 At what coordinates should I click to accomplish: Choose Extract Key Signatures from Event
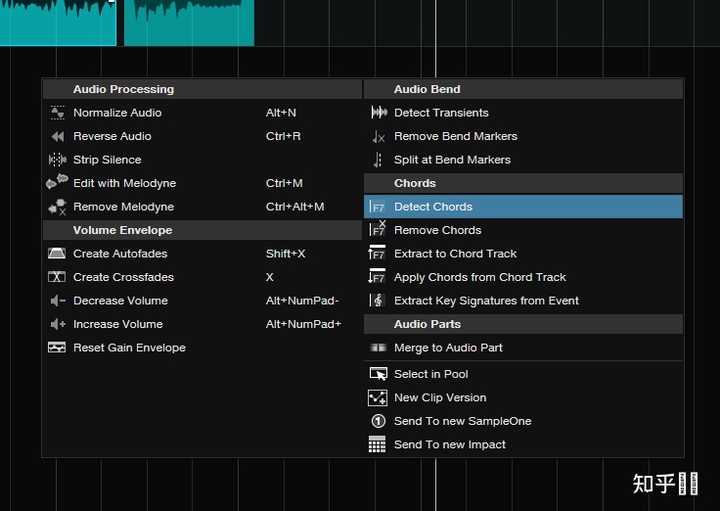click(x=486, y=301)
